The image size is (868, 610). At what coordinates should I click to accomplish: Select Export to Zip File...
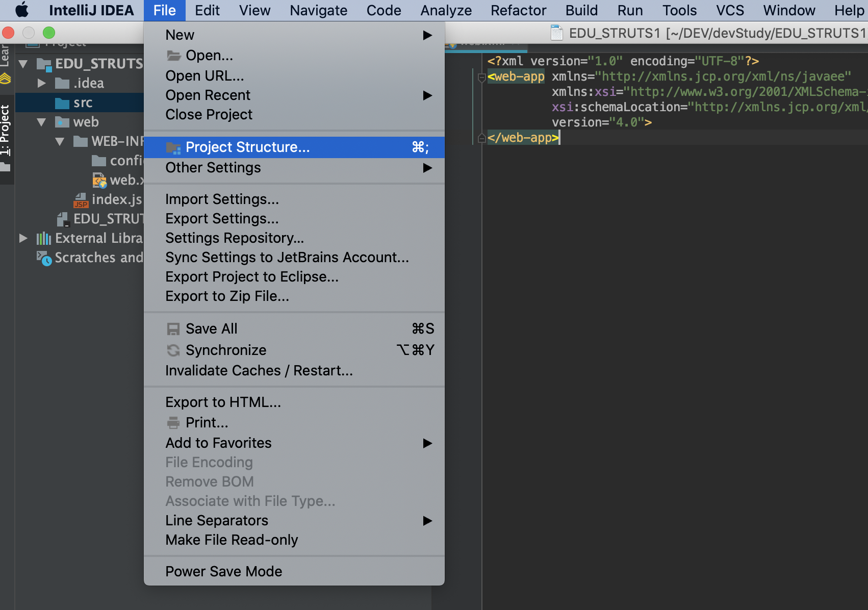click(x=294, y=296)
